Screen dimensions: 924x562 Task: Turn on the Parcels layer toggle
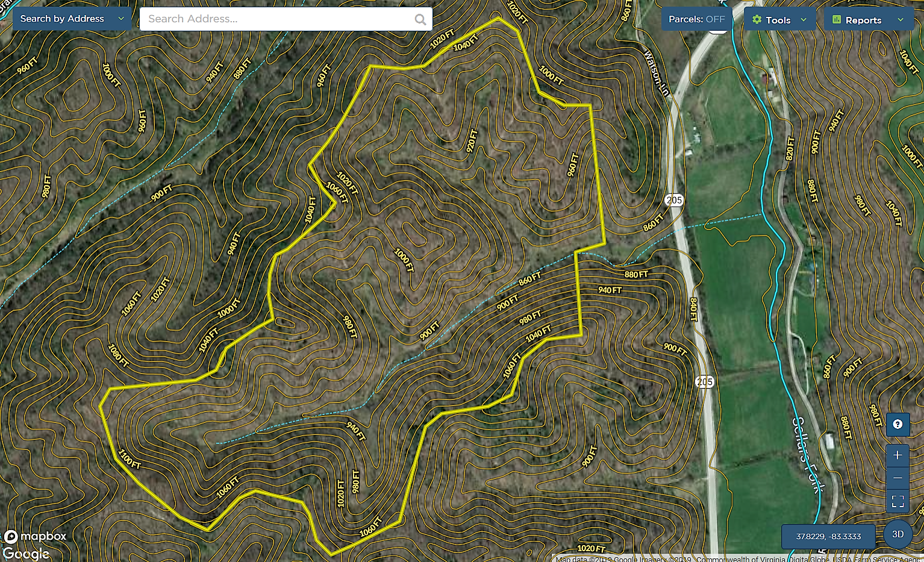click(x=696, y=19)
